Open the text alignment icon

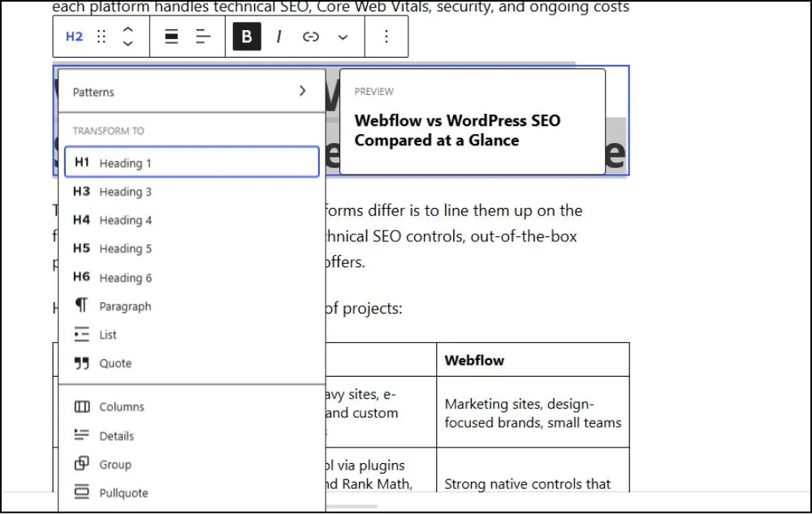pos(203,37)
